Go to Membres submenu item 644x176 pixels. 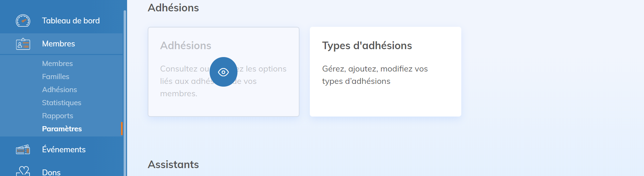click(x=57, y=64)
